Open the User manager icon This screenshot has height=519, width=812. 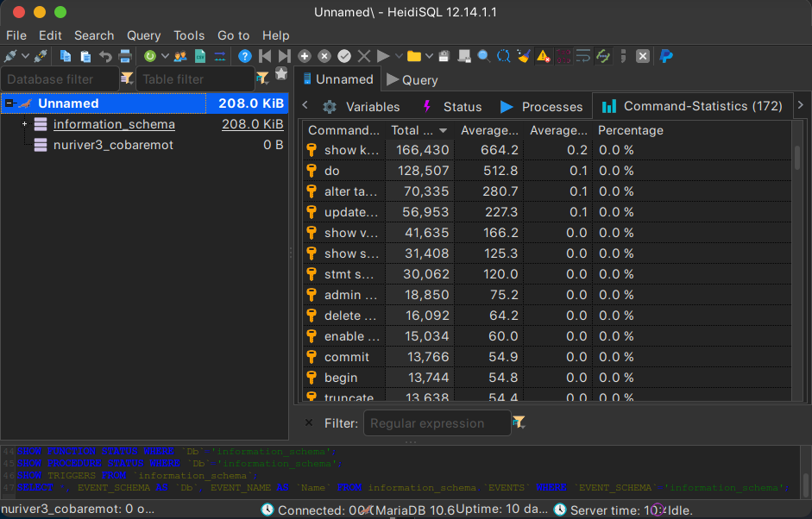click(x=180, y=56)
